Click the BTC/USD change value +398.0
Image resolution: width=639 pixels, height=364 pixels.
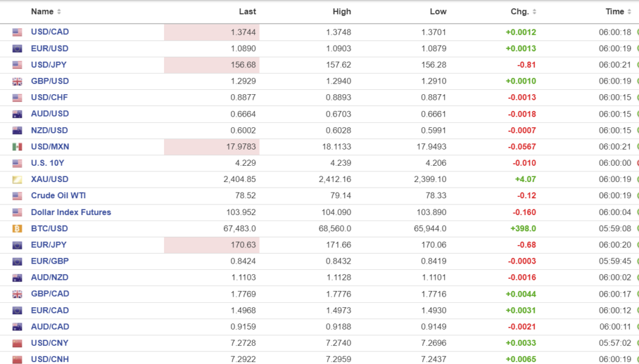point(523,229)
